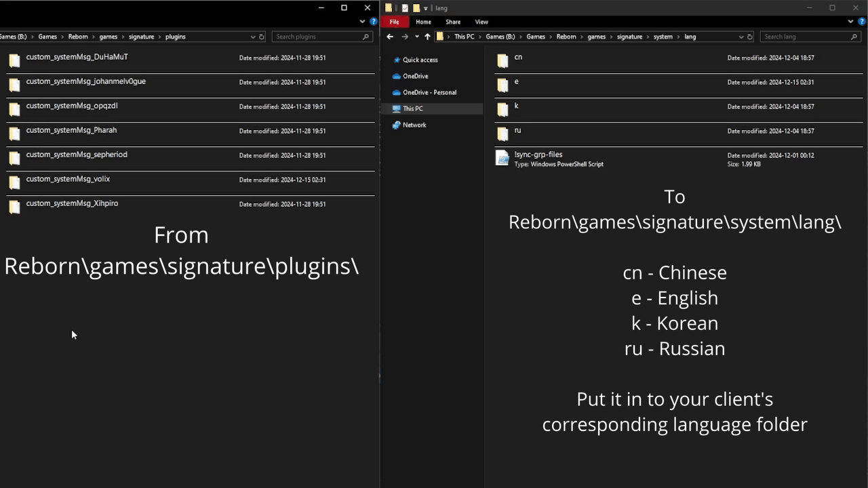Expand the address history dropdown in plugins window
Screen dimensions: 868x488
(253, 37)
